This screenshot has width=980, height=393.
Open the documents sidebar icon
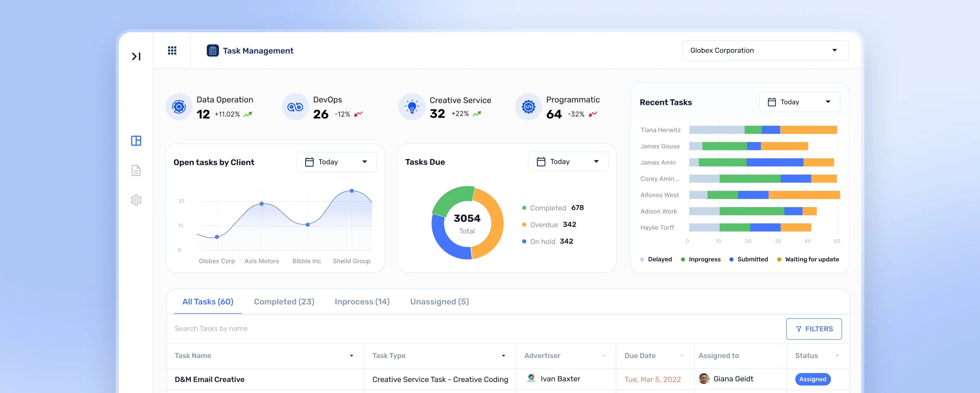tap(136, 170)
